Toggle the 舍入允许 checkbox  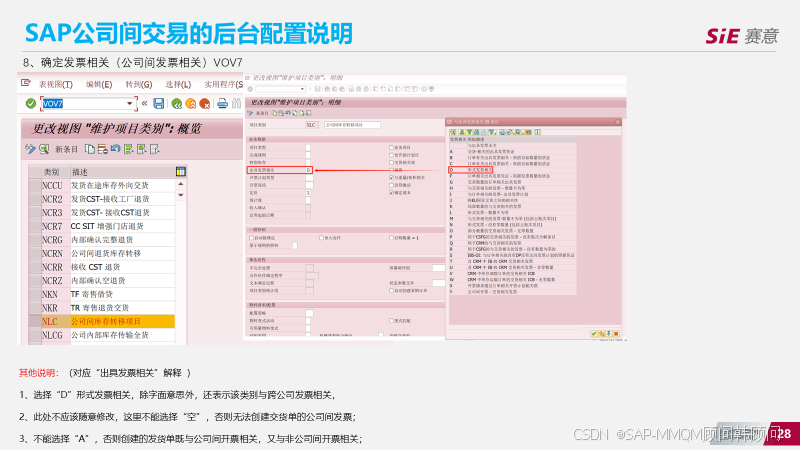click(x=321, y=238)
